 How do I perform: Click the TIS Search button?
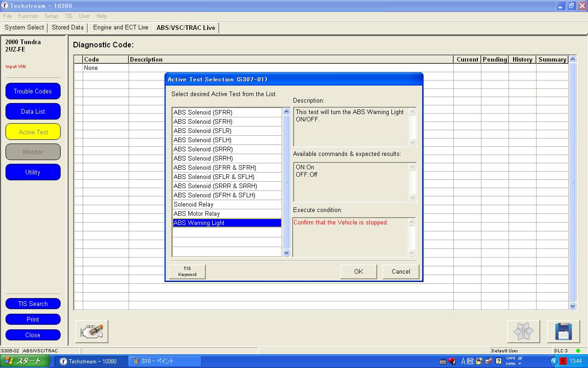pyautogui.click(x=33, y=304)
